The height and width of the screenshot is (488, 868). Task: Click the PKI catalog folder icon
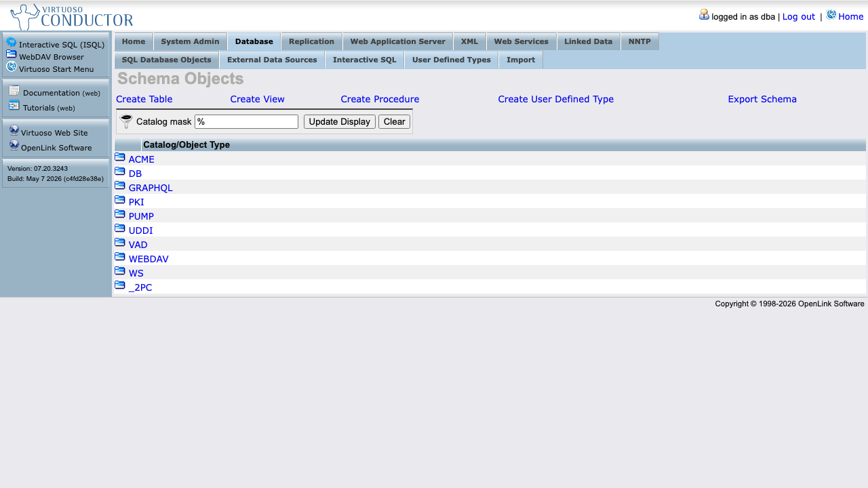[x=120, y=200]
